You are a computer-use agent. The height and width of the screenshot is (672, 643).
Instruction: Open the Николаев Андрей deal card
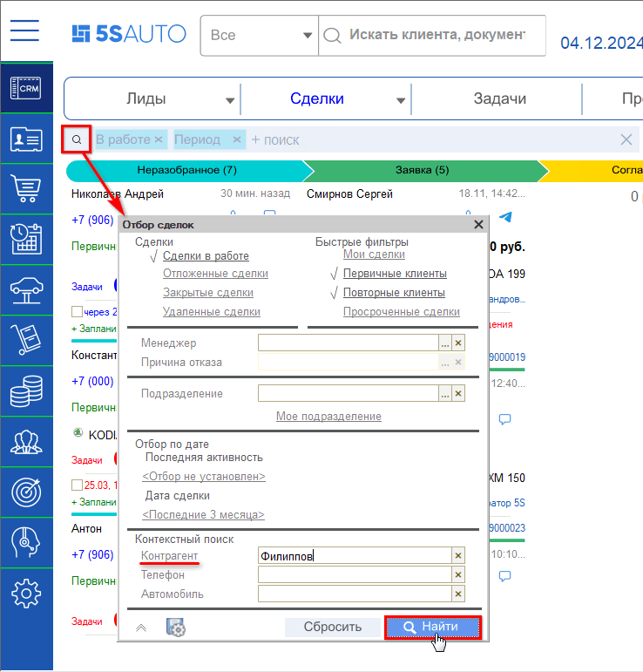click(x=118, y=194)
